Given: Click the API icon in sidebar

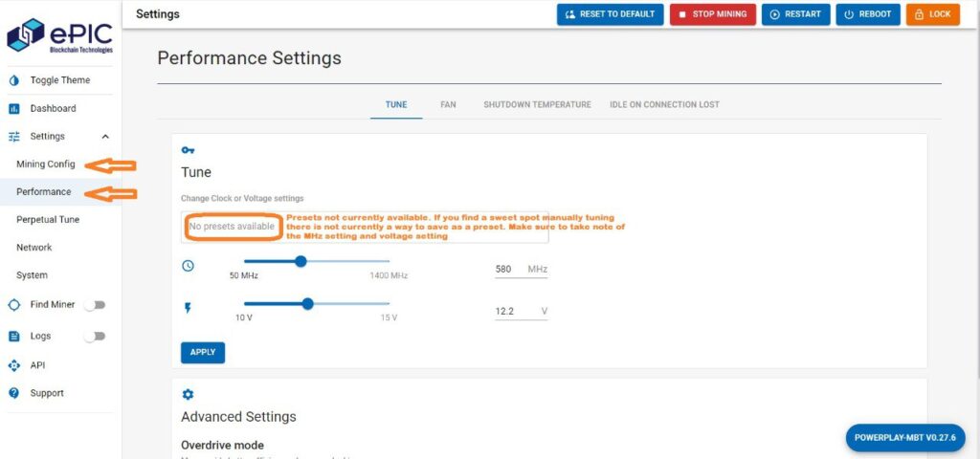Looking at the screenshot, I should [14, 365].
